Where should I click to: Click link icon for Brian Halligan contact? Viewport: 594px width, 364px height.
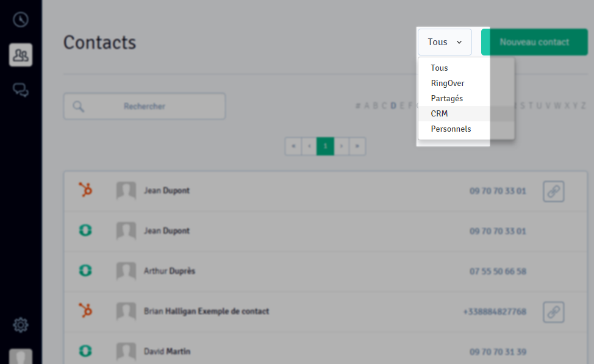tap(554, 312)
